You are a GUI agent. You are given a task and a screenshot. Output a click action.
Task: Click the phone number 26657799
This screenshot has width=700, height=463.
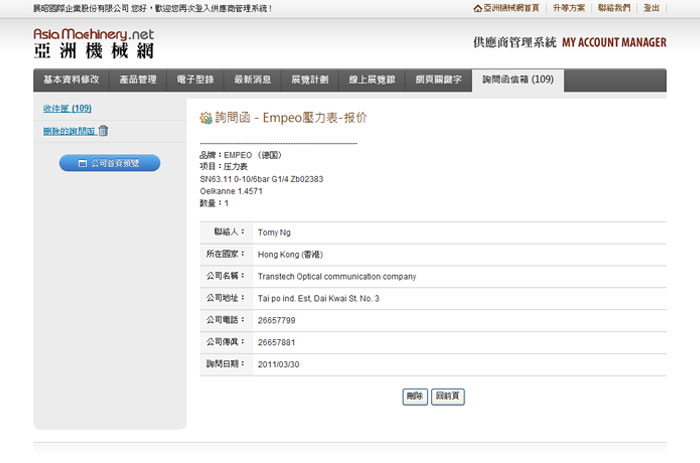pos(276,321)
